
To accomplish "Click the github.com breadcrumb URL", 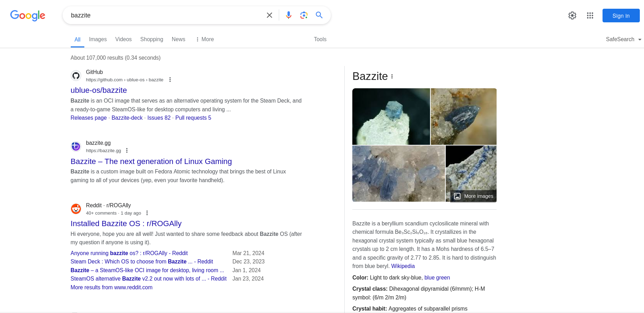I will pyautogui.click(x=125, y=80).
